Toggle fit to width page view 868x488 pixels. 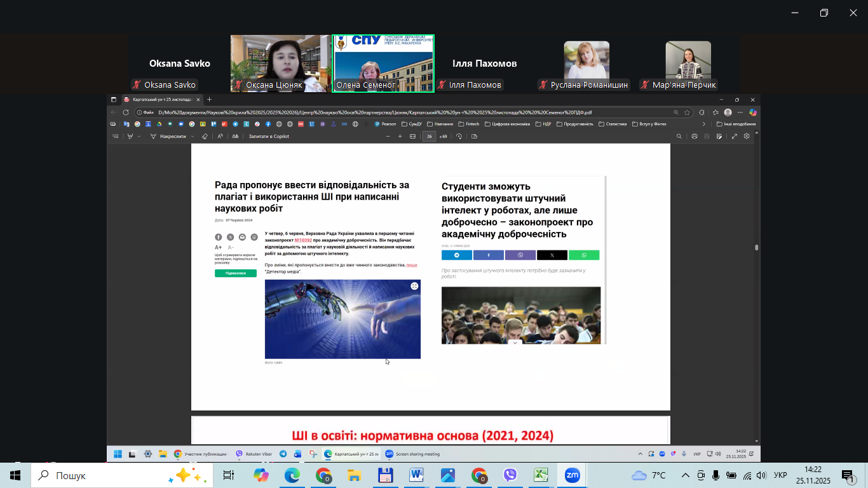[x=413, y=137]
